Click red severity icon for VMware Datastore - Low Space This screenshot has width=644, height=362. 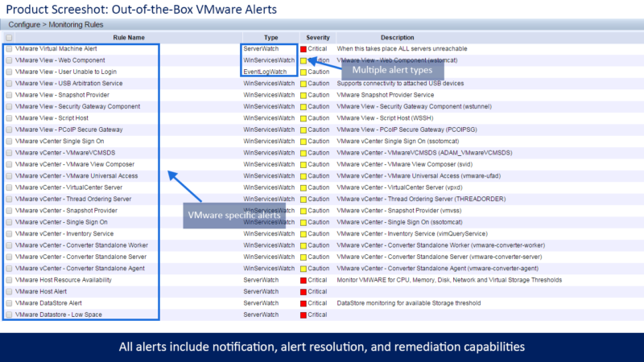[303, 315]
